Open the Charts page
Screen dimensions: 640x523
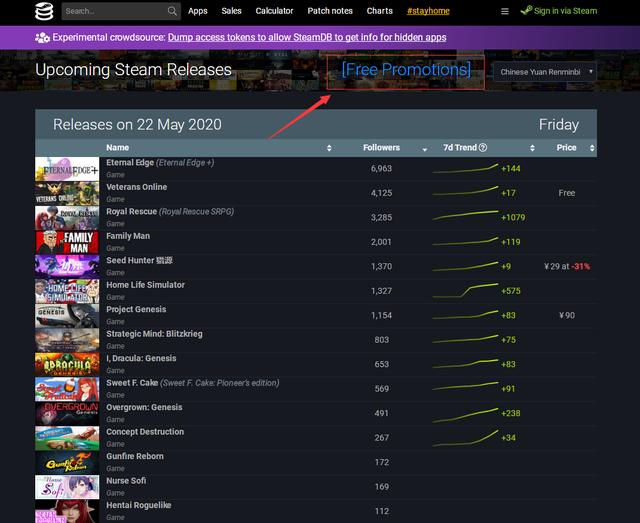point(380,11)
